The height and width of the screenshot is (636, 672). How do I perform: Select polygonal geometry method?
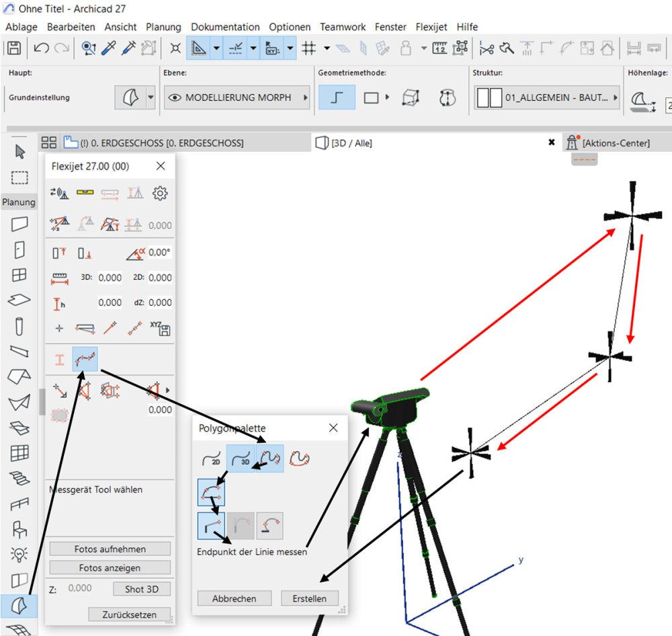click(x=337, y=97)
